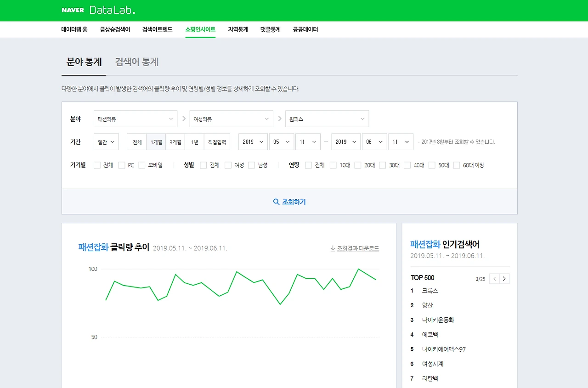The image size is (588, 388).
Task: Switch to the 검색어 통계 tab
Action: (x=136, y=62)
